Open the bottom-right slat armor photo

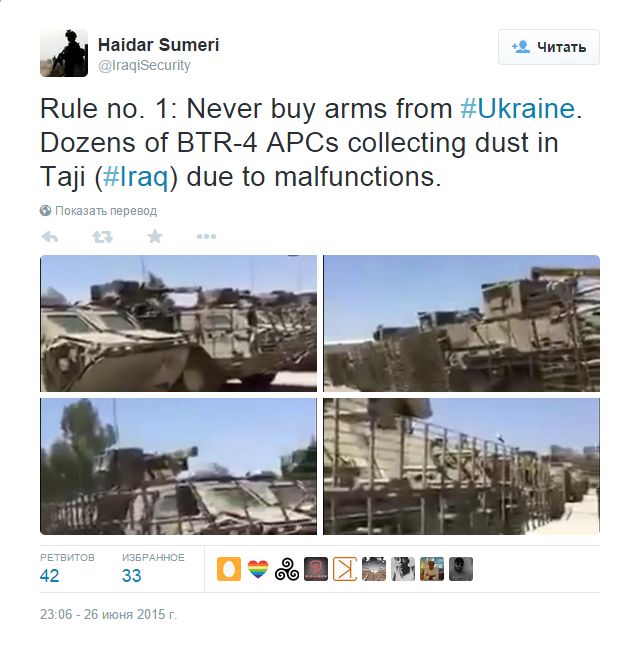[x=461, y=466]
